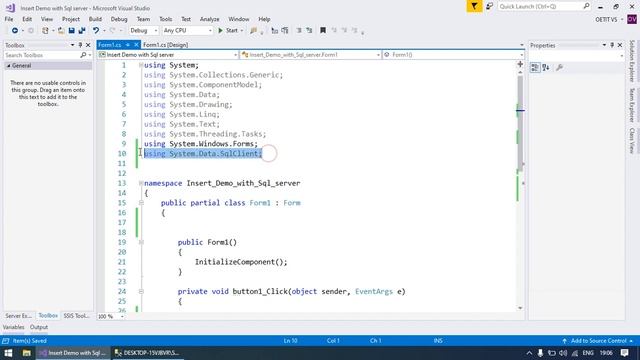The image size is (640, 360).
Task: Click into the Quick Launch search box
Action: pos(544,6)
